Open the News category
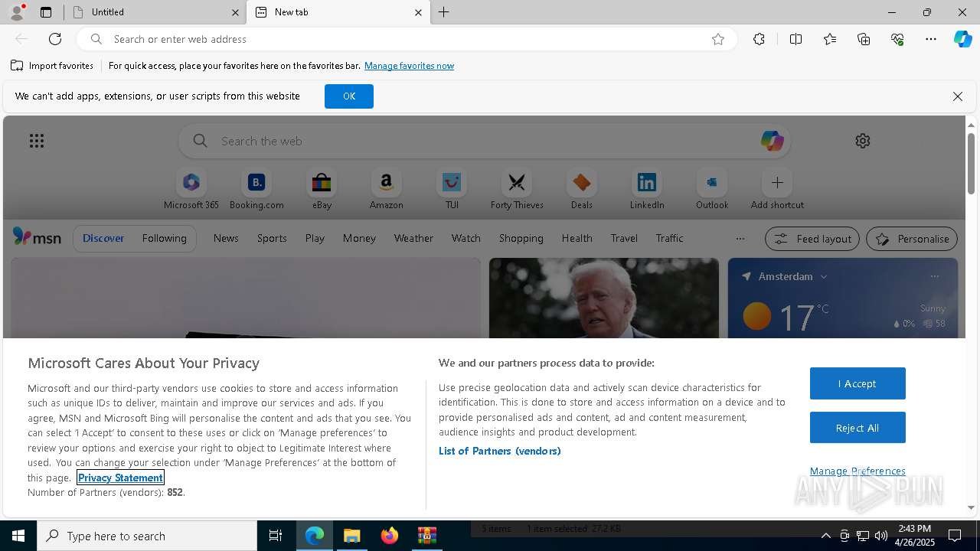980x551 pixels. coord(226,238)
